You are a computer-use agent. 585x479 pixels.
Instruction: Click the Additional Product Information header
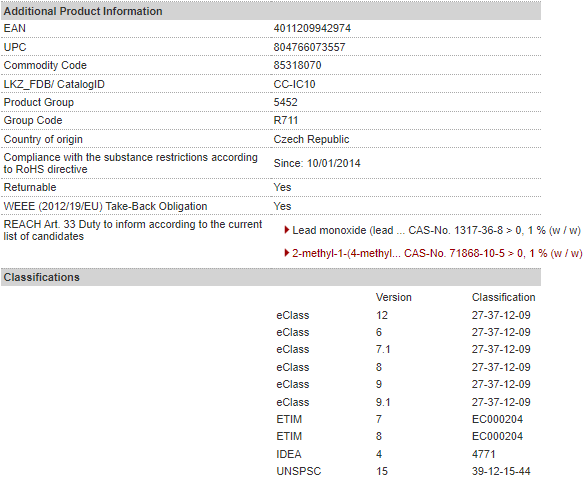tap(271, 11)
